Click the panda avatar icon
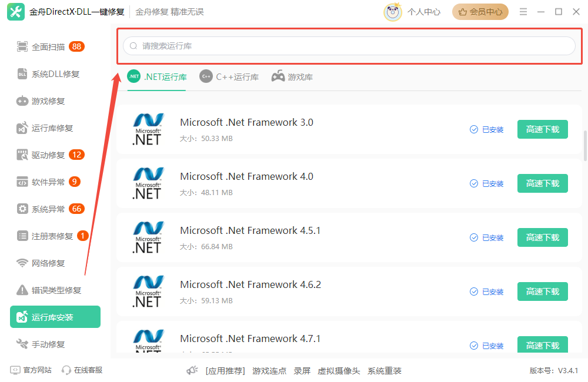Image resolution: width=588 pixels, height=382 pixels. click(393, 12)
